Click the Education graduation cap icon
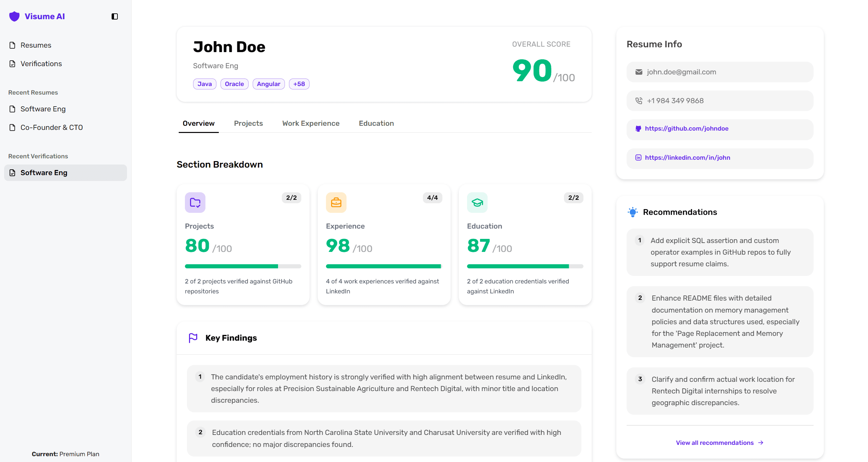Screen dimensions: 868x462 (x=477, y=203)
